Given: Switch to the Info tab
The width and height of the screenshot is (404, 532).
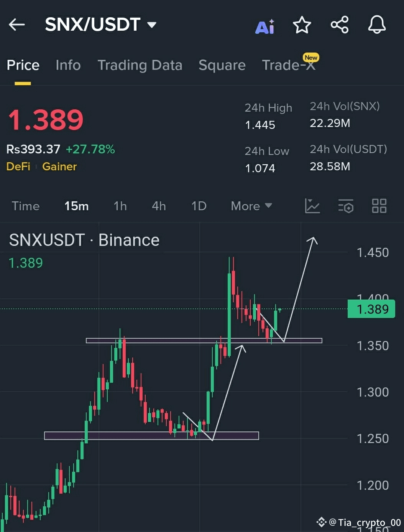Looking at the screenshot, I should pyautogui.click(x=68, y=65).
